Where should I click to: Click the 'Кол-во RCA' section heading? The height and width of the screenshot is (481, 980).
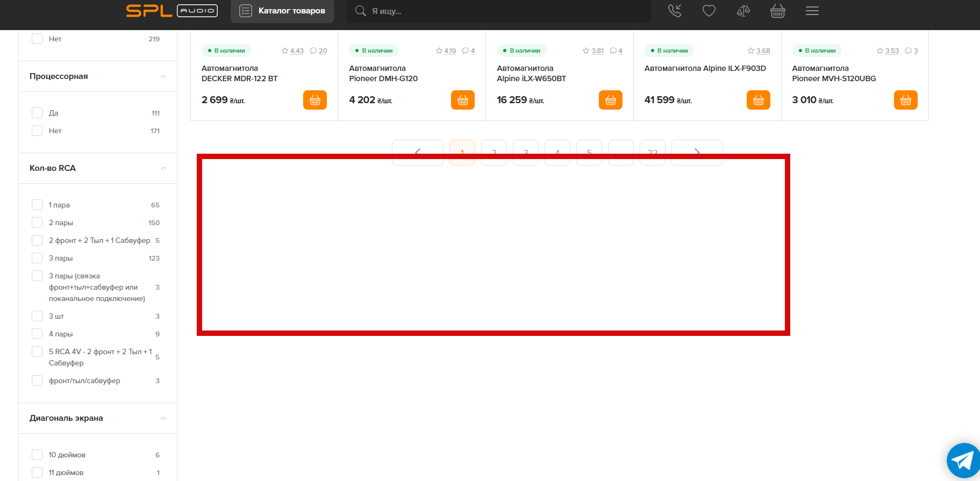tap(53, 168)
